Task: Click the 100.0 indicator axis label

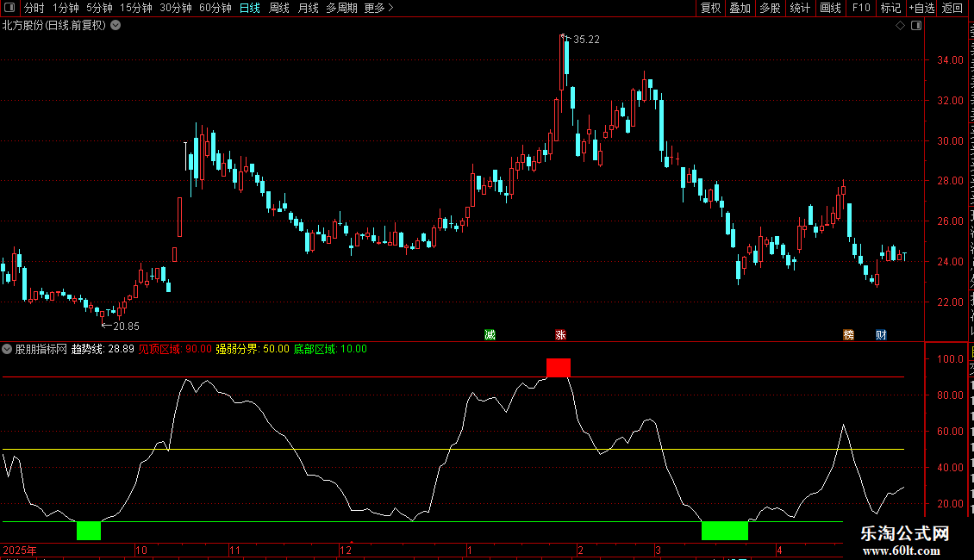Action: click(x=950, y=359)
